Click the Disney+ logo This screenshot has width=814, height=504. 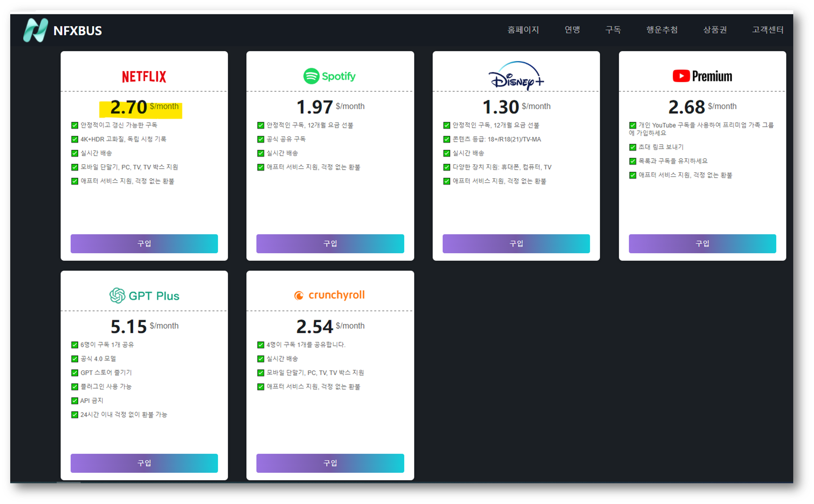(x=516, y=75)
